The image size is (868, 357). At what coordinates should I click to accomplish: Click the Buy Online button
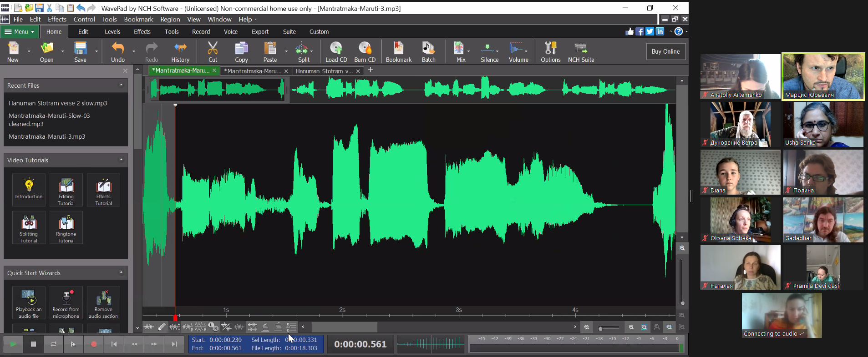click(x=665, y=51)
